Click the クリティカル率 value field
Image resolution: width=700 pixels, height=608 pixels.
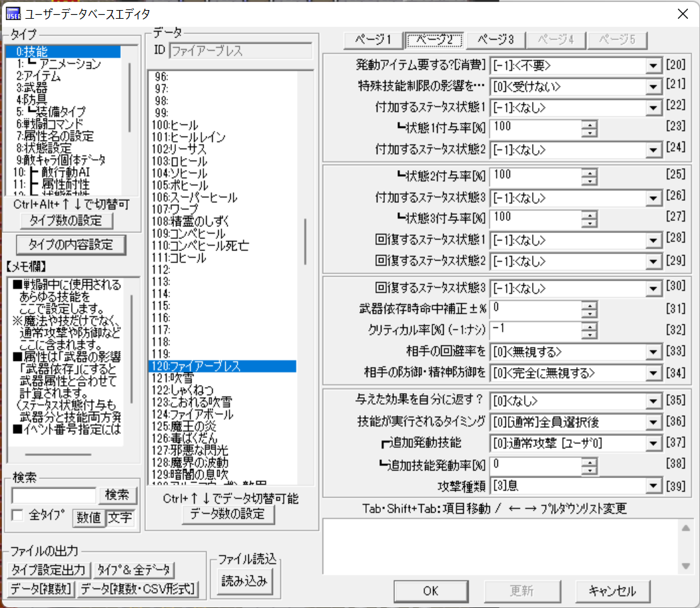click(x=536, y=329)
